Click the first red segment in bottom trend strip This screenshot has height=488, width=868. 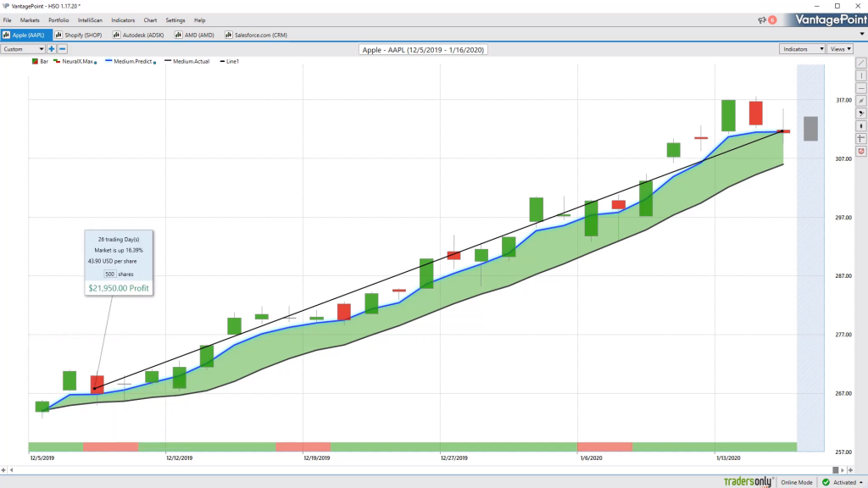point(111,447)
